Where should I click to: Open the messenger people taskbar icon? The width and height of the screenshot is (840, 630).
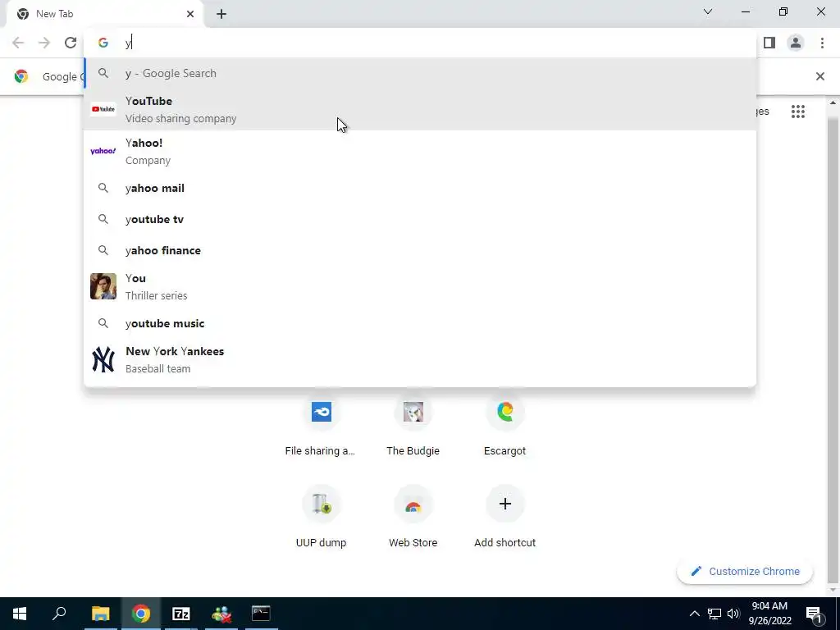coord(221,614)
